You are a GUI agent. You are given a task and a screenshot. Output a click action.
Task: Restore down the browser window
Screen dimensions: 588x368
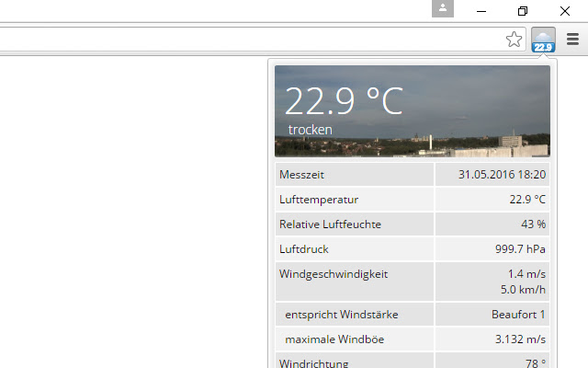coord(523,11)
